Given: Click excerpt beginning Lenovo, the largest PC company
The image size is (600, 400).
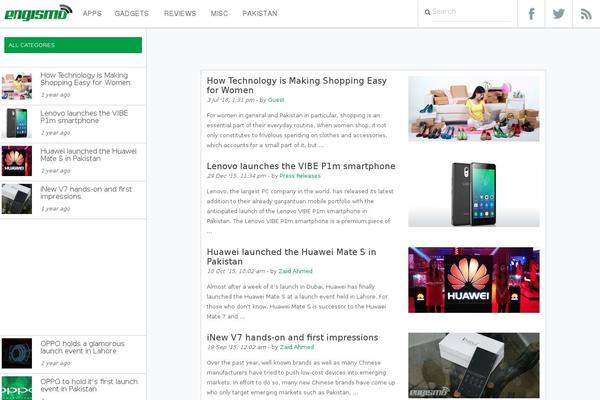Looking at the screenshot, I should click(300, 211).
